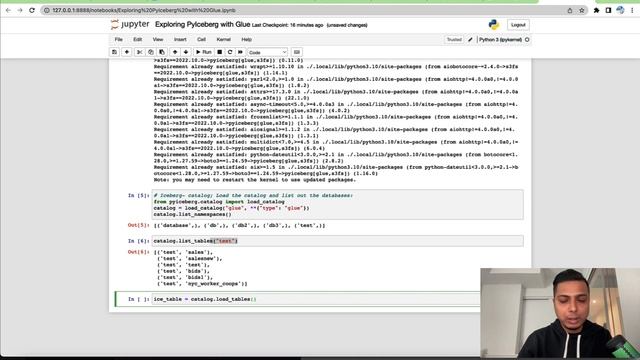
Task: Click output row ('test', 'bids1')
Action: (x=185, y=277)
